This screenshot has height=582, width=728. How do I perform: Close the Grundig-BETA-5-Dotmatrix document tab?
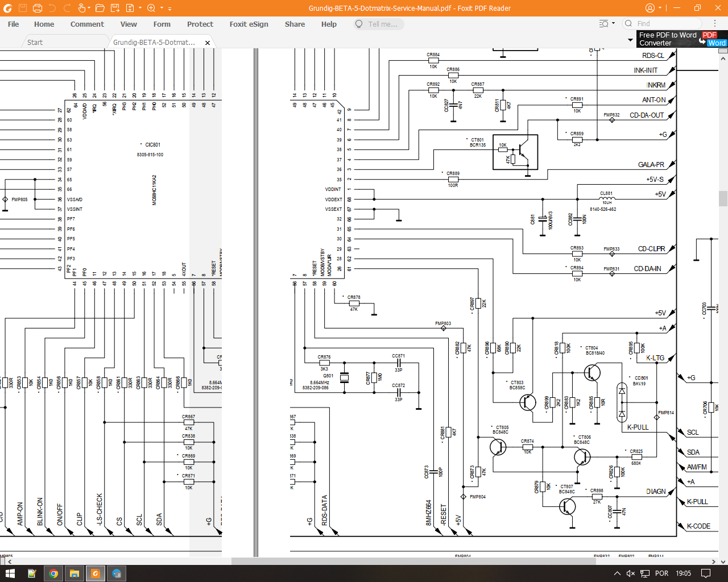point(208,43)
